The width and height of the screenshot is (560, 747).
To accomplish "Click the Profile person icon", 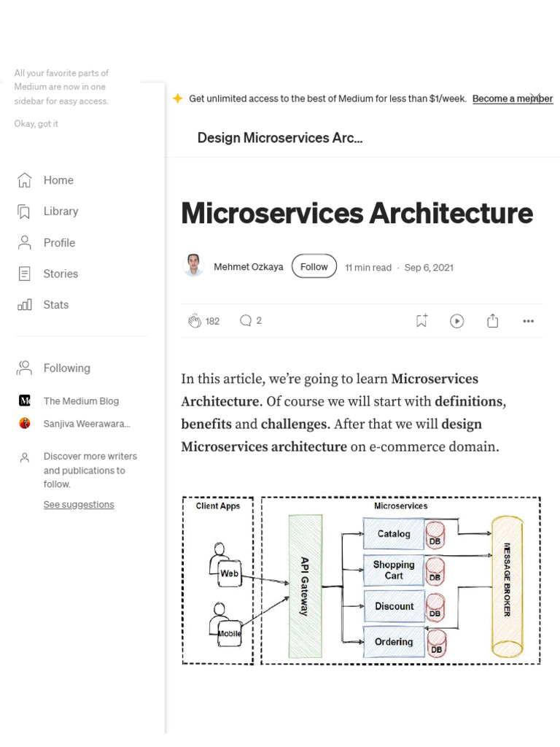I will (24, 242).
